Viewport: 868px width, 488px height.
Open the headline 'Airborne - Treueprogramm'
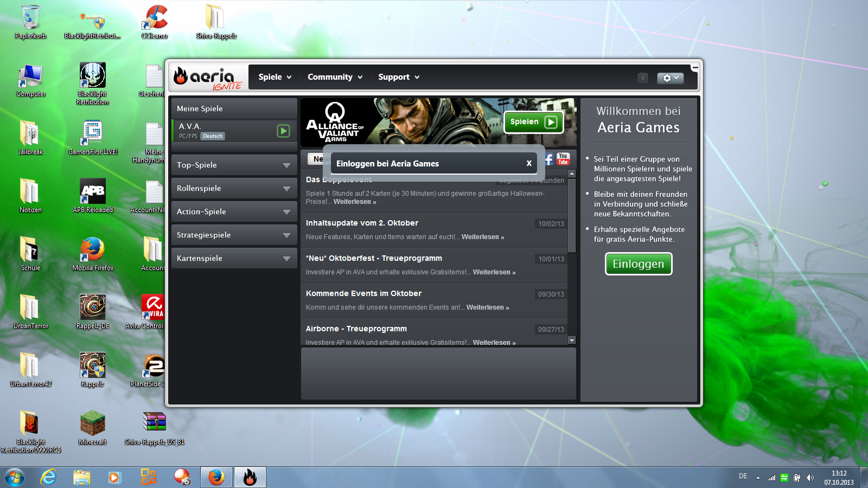pyautogui.click(x=356, y=329)
